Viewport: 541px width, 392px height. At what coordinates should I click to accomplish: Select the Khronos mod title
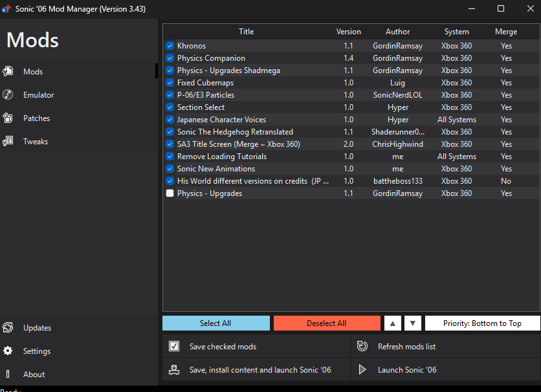coord(192,46)
